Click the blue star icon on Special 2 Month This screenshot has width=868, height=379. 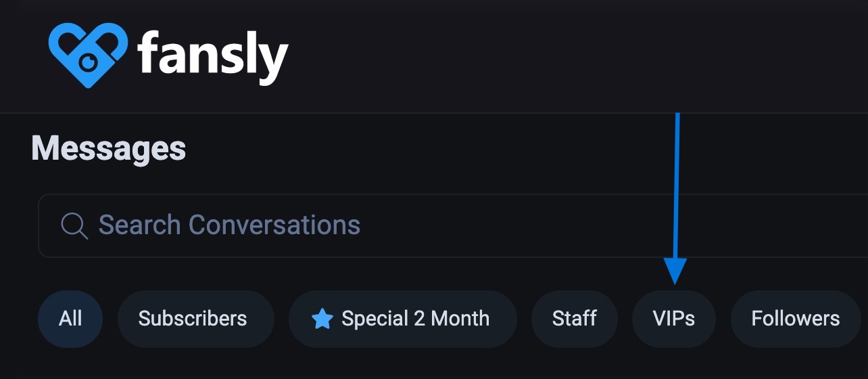click(322, 319)
